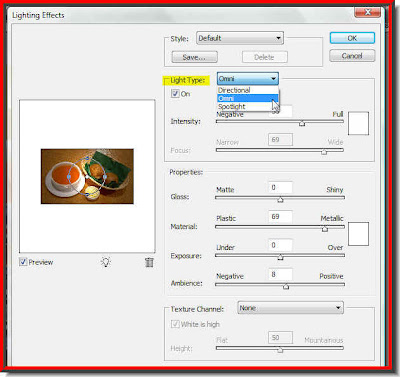400x377 pixels.
Task: Toggle the White is high checkbox
Action: click(x=175, y=324)
